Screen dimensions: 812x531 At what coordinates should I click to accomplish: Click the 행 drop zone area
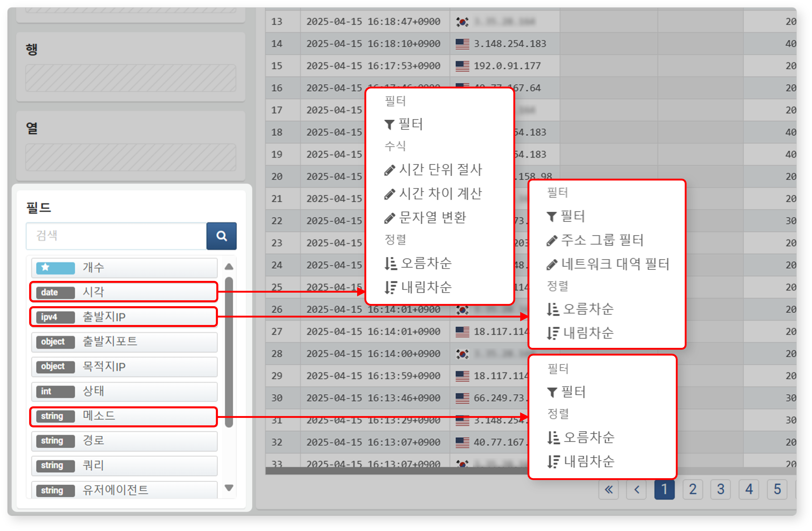click(x=131, y=78)
